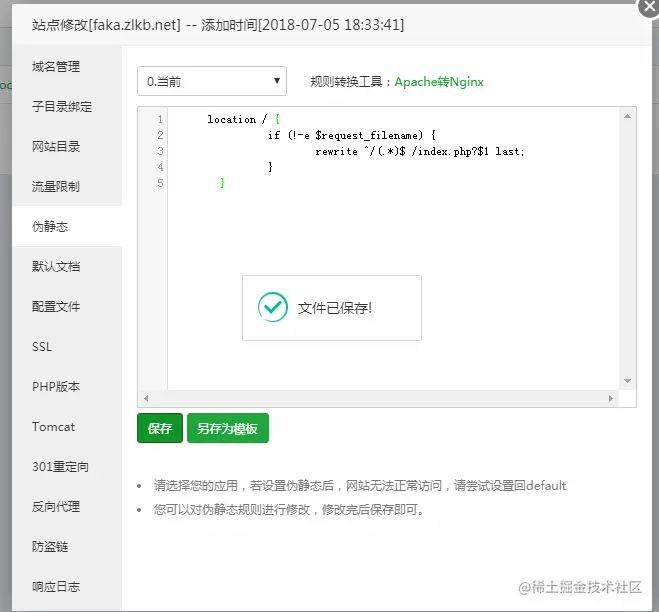Place cursor on the 'location /' code line
Image resolution: width=659 pixels, height=612 pixels.
(x=244, y=119)
